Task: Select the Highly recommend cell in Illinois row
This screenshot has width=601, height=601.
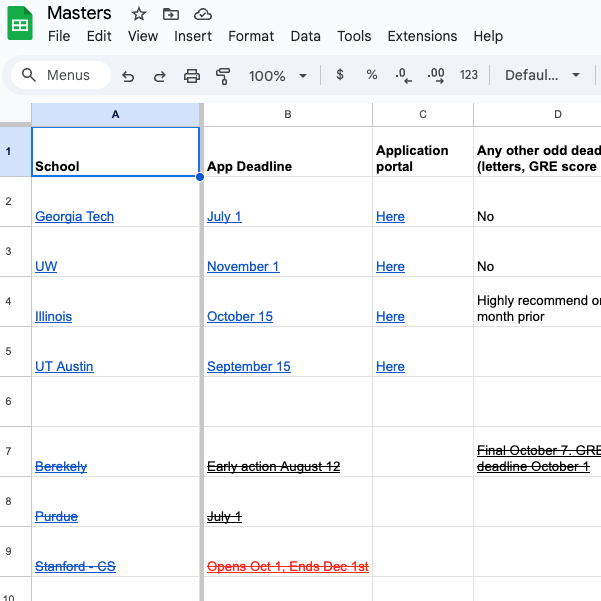Action: pyautogui.click(x=537, y=302)
